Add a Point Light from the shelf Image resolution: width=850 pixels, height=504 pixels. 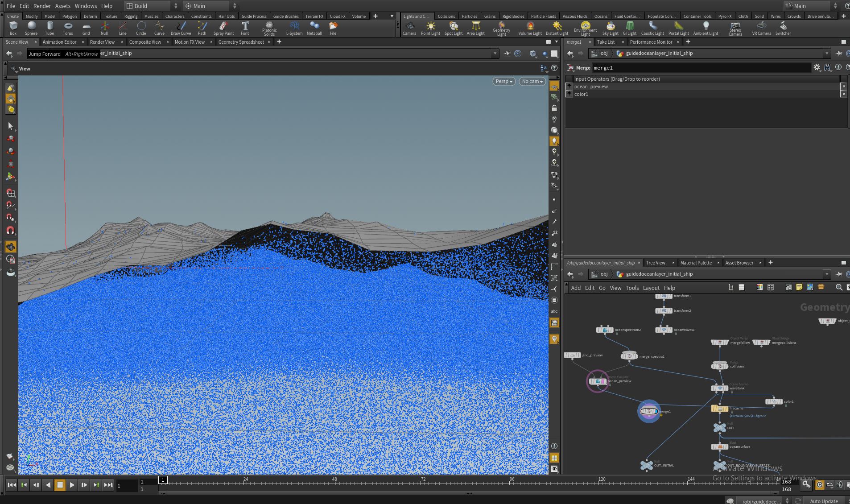point(430,28)
